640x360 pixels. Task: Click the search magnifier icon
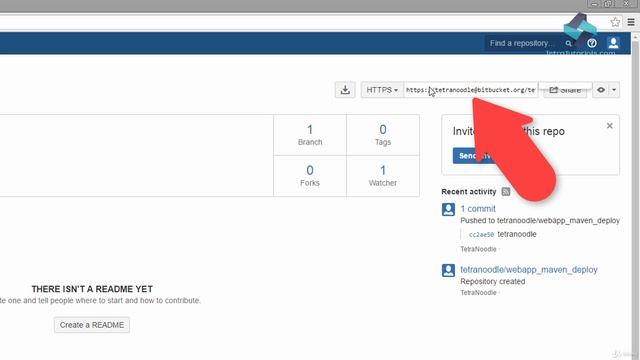coord(568,43)
